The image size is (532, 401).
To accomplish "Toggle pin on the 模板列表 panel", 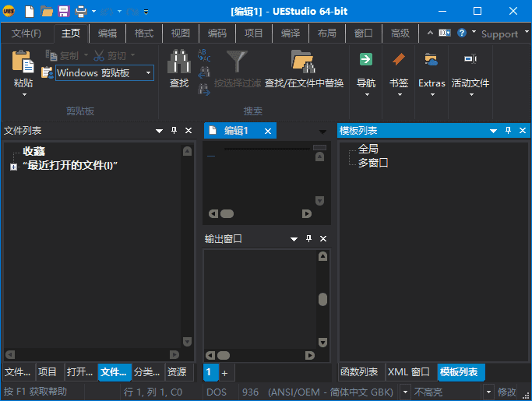I will tap(508, 131).
